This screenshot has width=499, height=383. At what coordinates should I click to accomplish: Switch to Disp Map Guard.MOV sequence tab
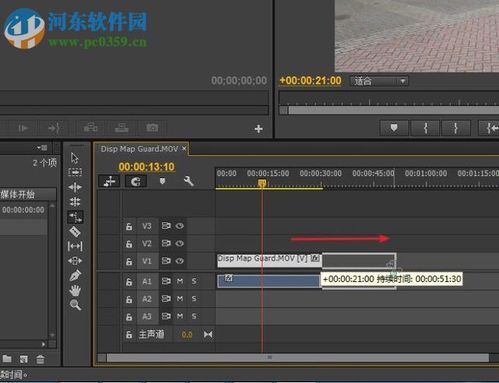point(139,149)
